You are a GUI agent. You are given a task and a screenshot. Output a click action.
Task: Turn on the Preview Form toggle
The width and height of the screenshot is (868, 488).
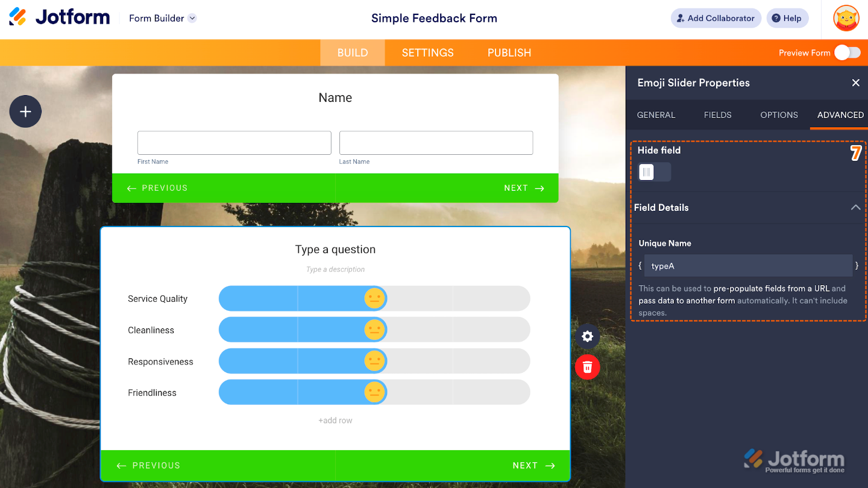pyautogui.click(x=848, y=52)
